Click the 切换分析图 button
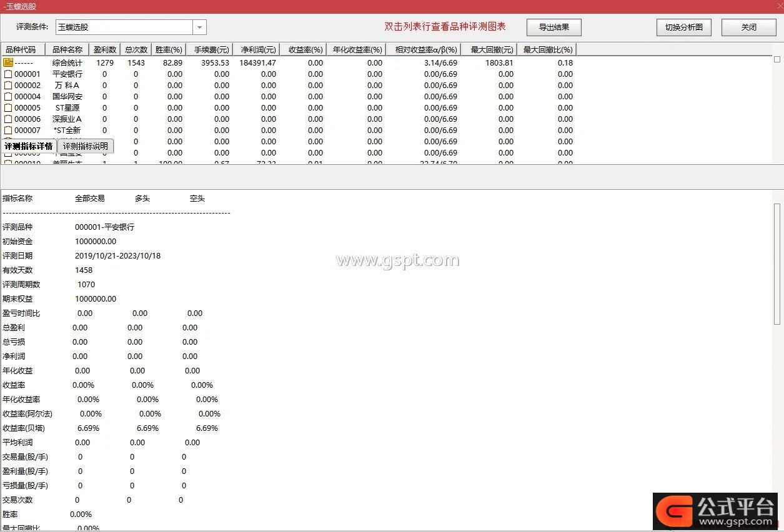This screenshot has height=532, width=784. click(x=684, y=27)
